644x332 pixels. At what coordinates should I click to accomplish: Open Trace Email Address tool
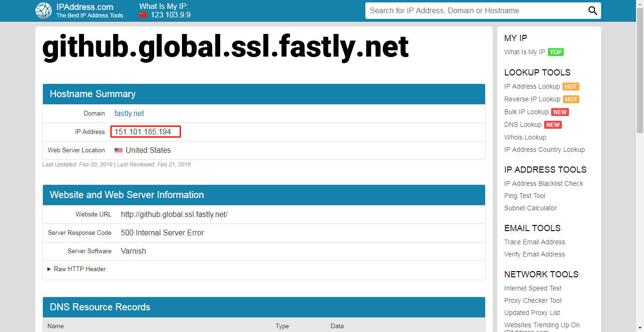pos(535,242)
